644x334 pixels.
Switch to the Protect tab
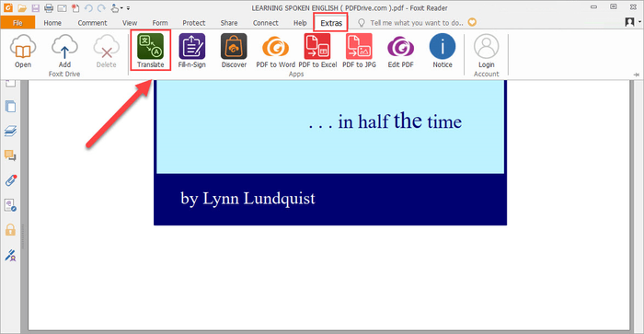click(194, 23)
